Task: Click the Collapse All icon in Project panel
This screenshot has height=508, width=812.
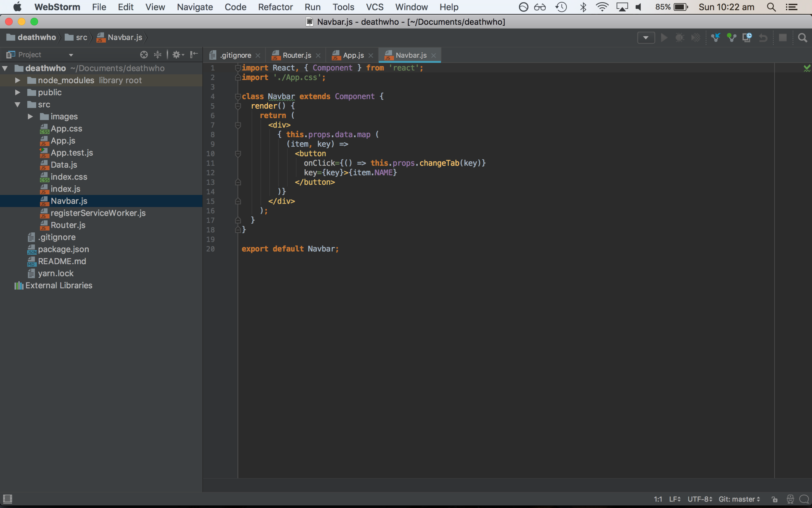Action: (x=158, y=54)
